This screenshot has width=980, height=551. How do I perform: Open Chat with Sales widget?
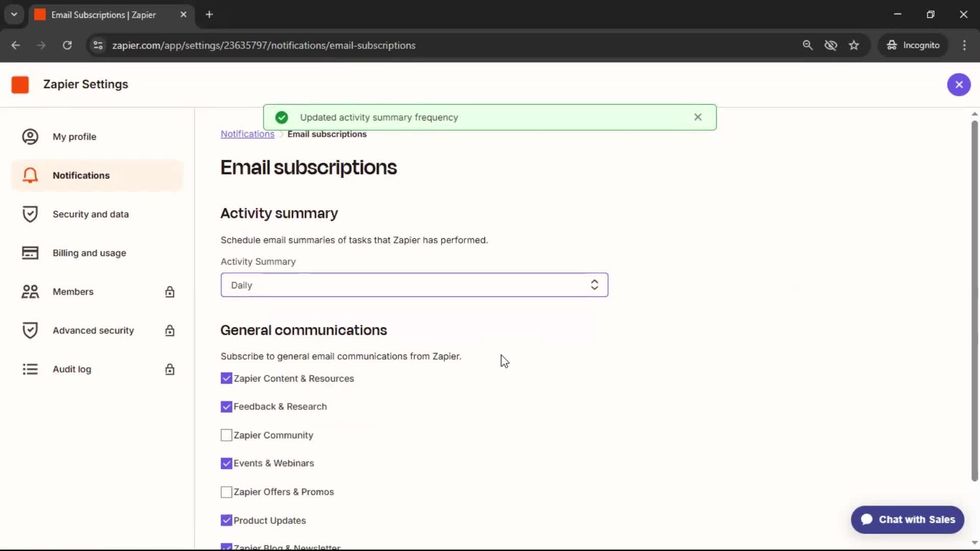[908, 520]
